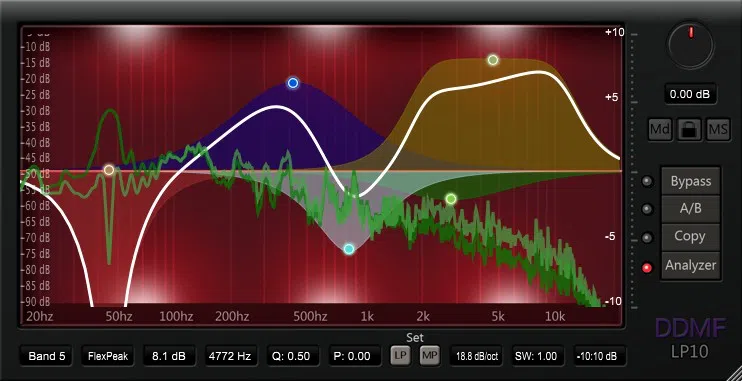Select the blue band node on the curve
Viewport: 742px width, 381px height.
coord(293,83)
